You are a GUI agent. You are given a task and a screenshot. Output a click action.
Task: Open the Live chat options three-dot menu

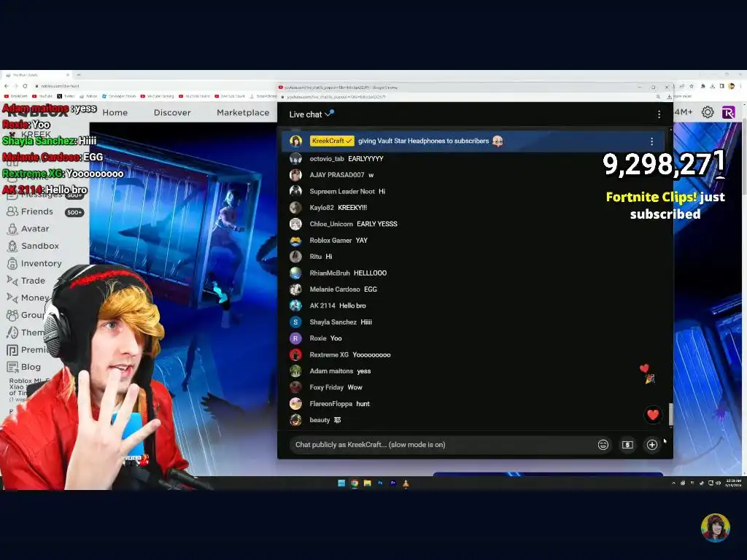point(659,114)
